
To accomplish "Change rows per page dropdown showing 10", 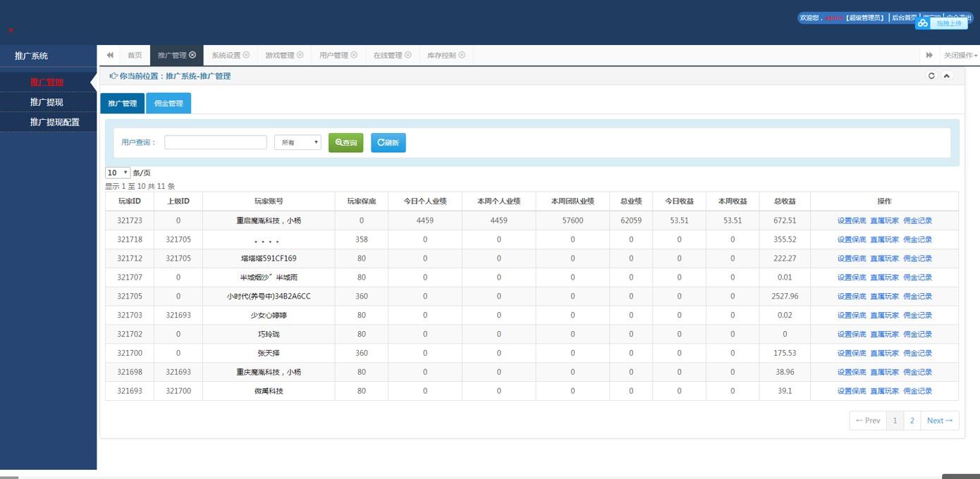I will [x=118, y=173].
